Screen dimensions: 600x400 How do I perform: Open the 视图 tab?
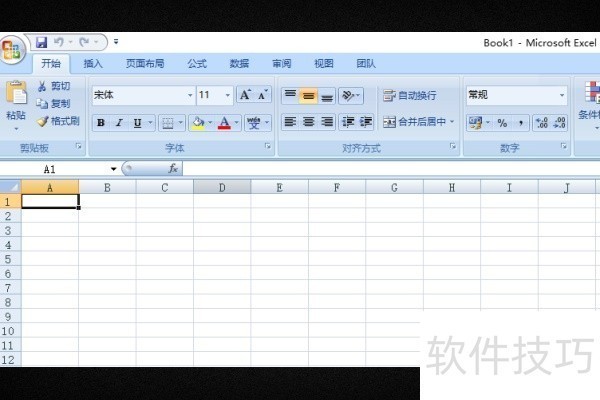point(324,64)
